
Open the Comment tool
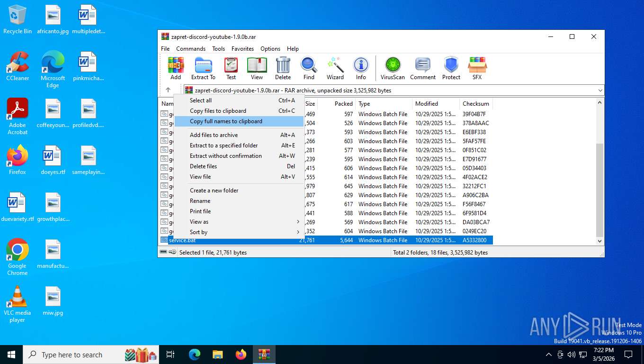[x=423, y=68]
